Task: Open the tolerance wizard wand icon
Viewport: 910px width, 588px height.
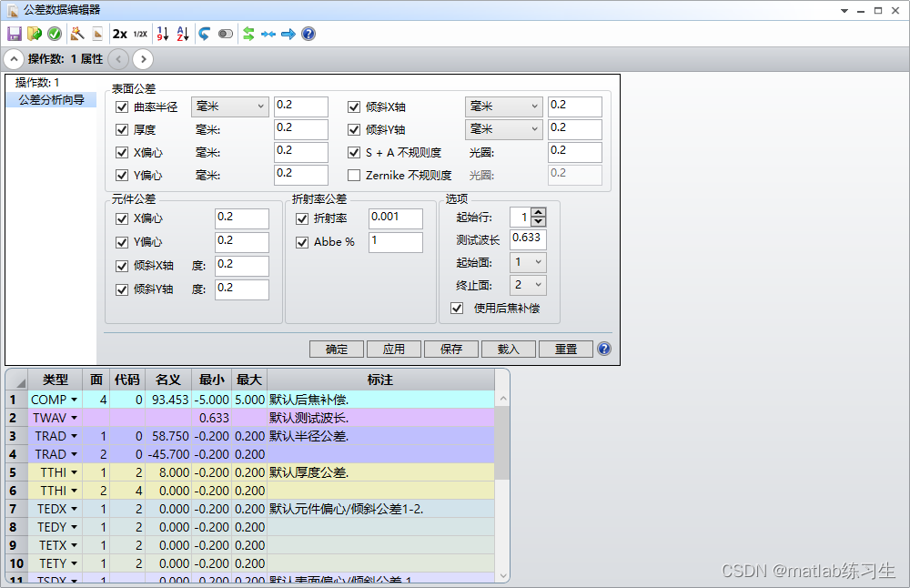Action: coord(77,34)
